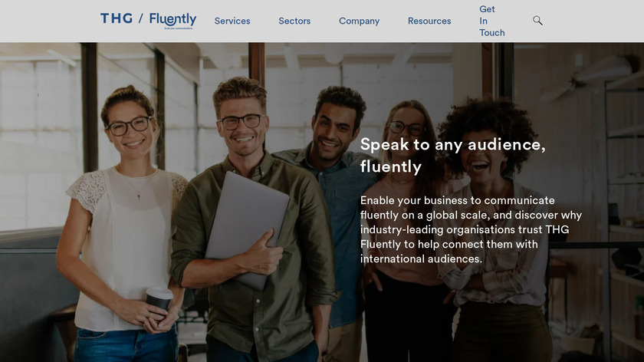The height and width of the screenshot is (362, 644).
Task: Open the search magnifier icon
Action: [x=537, y=21]
